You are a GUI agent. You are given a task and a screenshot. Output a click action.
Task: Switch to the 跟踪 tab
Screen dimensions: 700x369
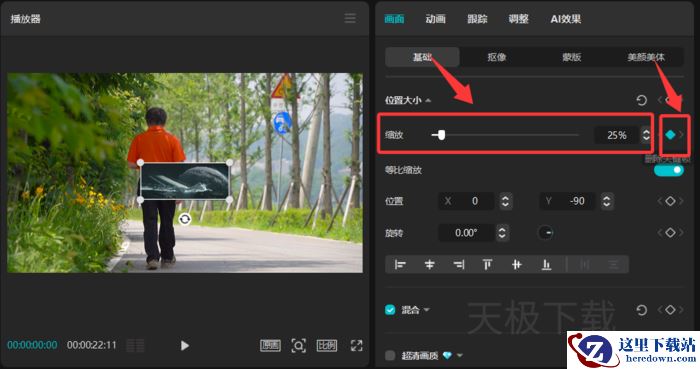coord(477,19)
